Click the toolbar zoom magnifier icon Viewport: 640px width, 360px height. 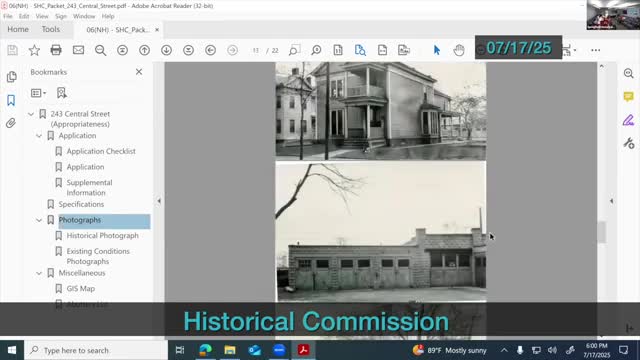[316, 50]
